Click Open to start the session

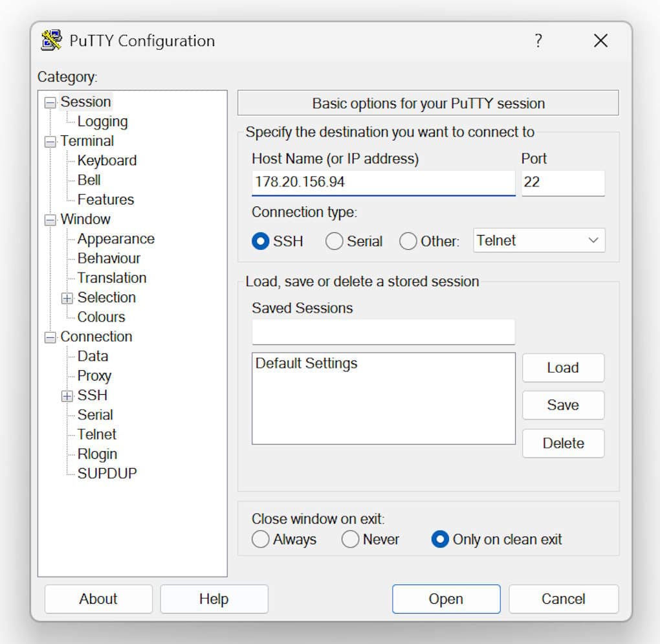[x=446, y=599]
